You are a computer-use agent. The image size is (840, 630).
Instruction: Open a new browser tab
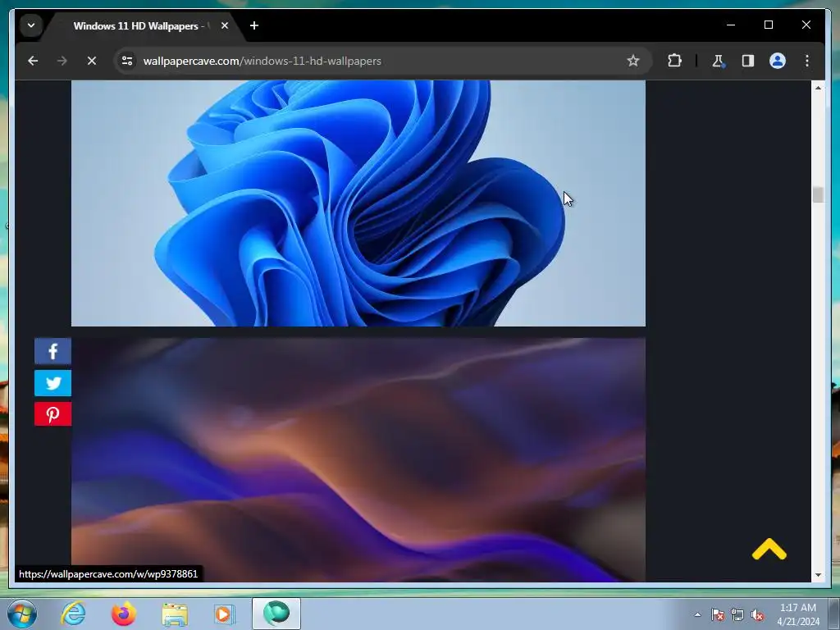(254, 25)
